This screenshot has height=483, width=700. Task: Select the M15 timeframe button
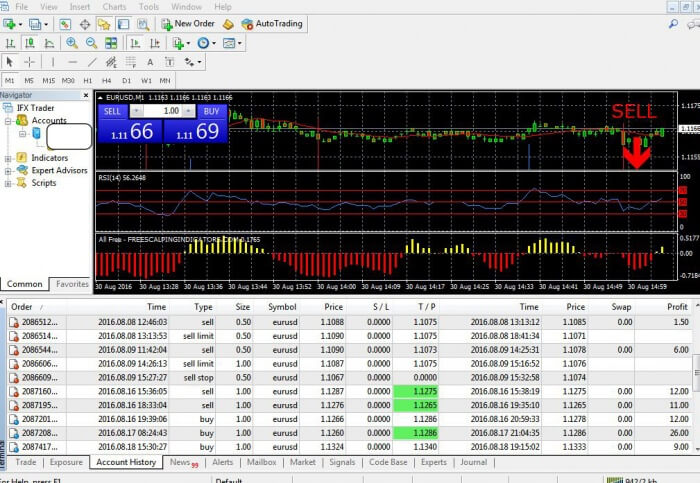pos(49,80)
